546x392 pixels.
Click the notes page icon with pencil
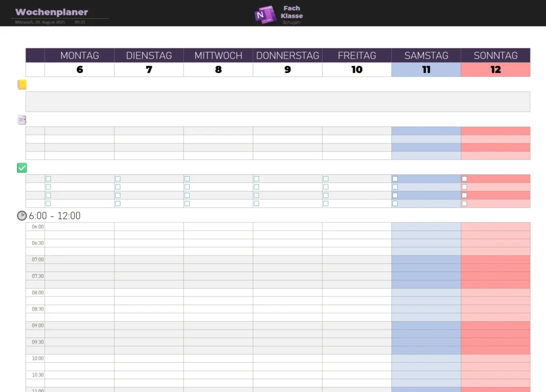[x=22, y=120]
